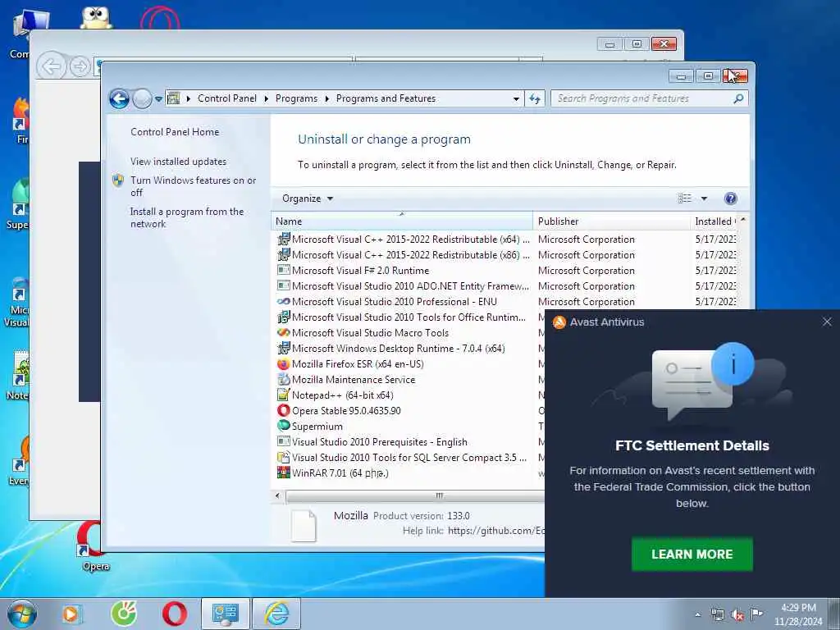Click the Back arrow in Programs and Features
Screen dimensions: 840x630
(119, 98)
